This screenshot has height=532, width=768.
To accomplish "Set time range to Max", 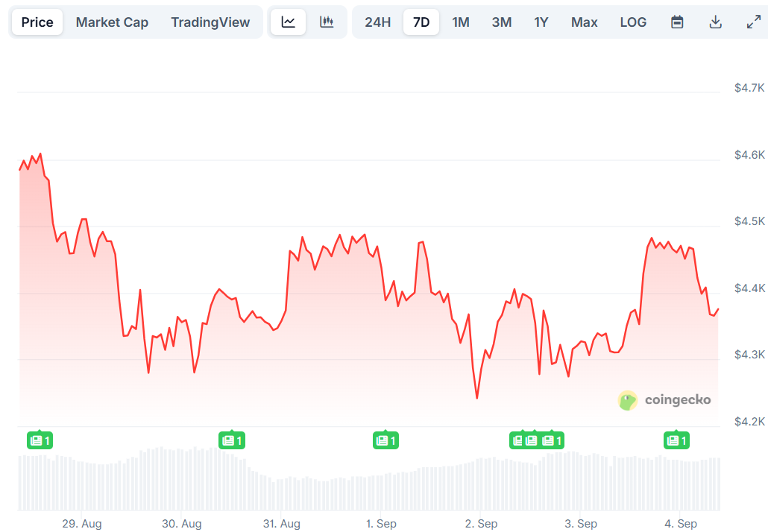I will [x=584, y=22].
